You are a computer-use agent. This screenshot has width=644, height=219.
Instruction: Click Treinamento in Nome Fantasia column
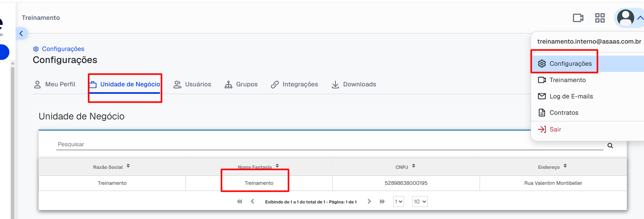[x=259, y=183]
